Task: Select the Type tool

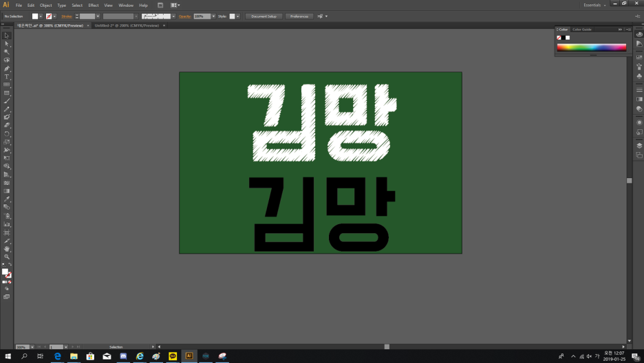Action: tap(7, 77)
